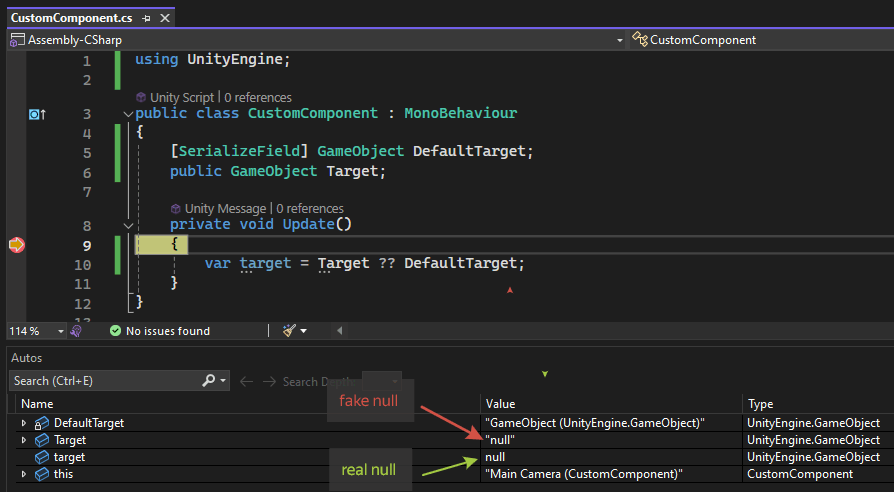Click the green No issues found checkmark

point(115,331)
